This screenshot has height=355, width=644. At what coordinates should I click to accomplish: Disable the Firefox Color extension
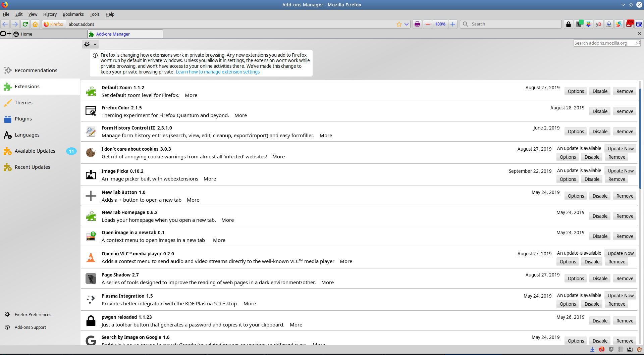(x=600, y=111)
